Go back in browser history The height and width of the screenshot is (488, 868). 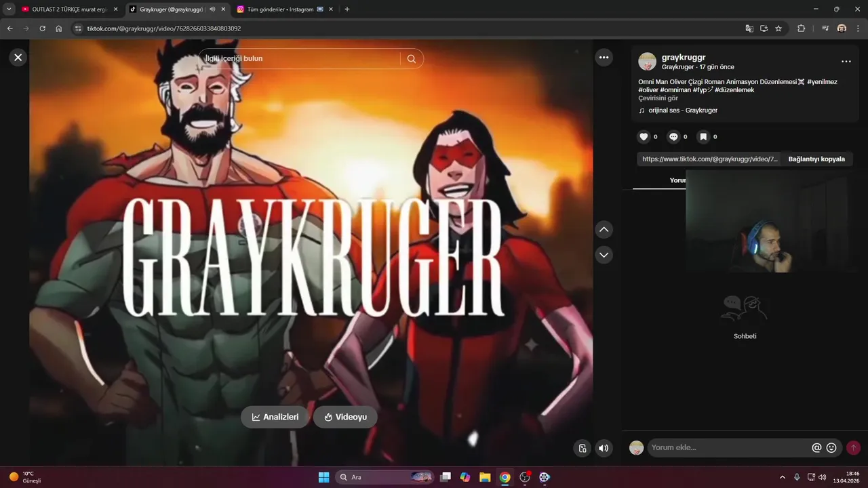(x=9, y=28)
